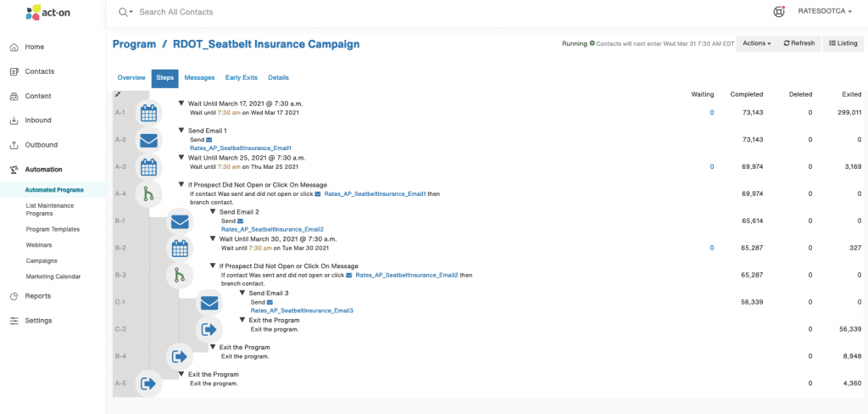Open the Actions dropdown button
The height and width of the screenshot is (414, 868).
click(757, 43)
